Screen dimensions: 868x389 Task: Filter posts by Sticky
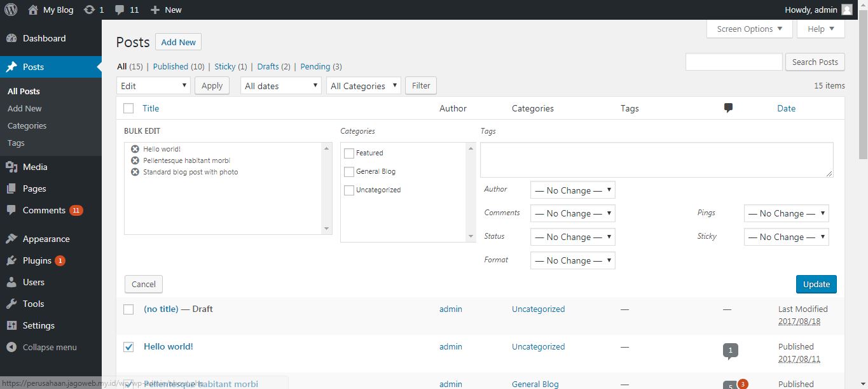(x=225, y=66)
